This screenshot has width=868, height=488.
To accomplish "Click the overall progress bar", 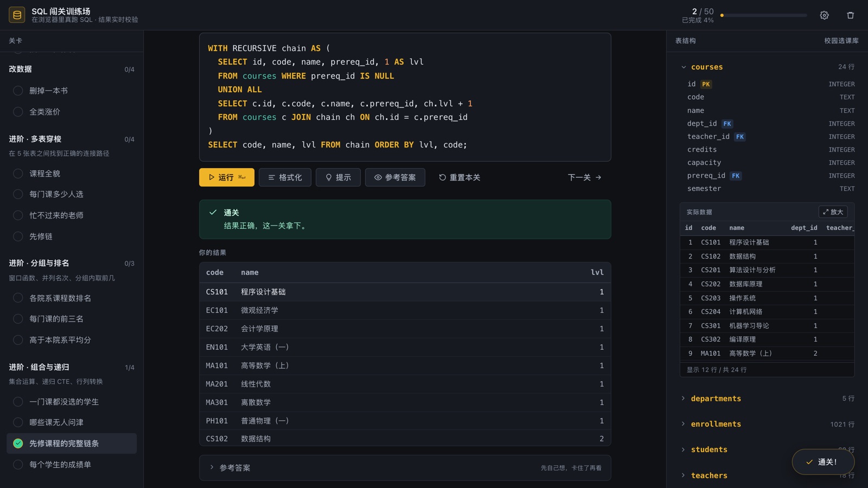I will [763, 15].
